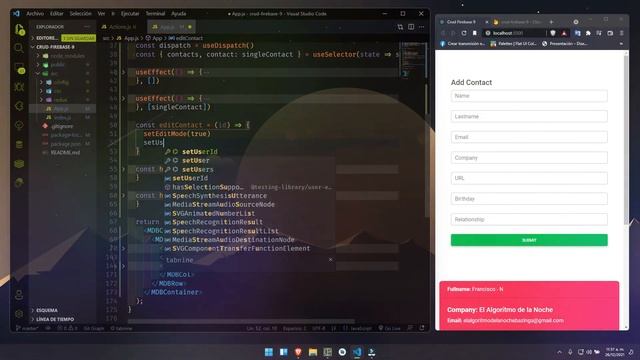Viewport: 640px width, 360px height.
Task: Click the Lastname input field
Action: pyautogui.click(x=529, y=116)
